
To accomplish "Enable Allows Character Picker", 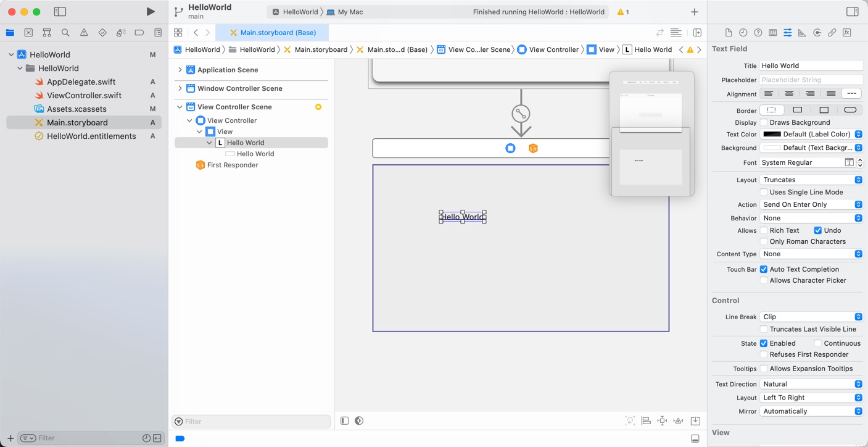I will [764, 280].
